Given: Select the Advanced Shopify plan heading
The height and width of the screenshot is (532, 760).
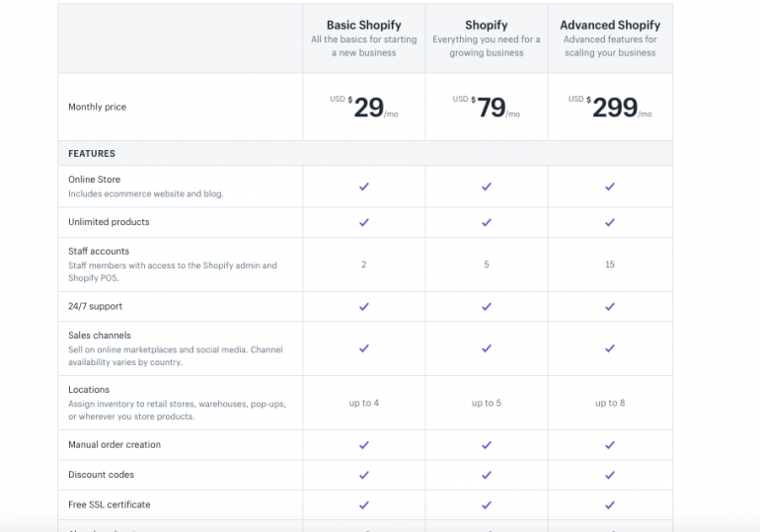Looking at the screenshot, I should 610,26.
